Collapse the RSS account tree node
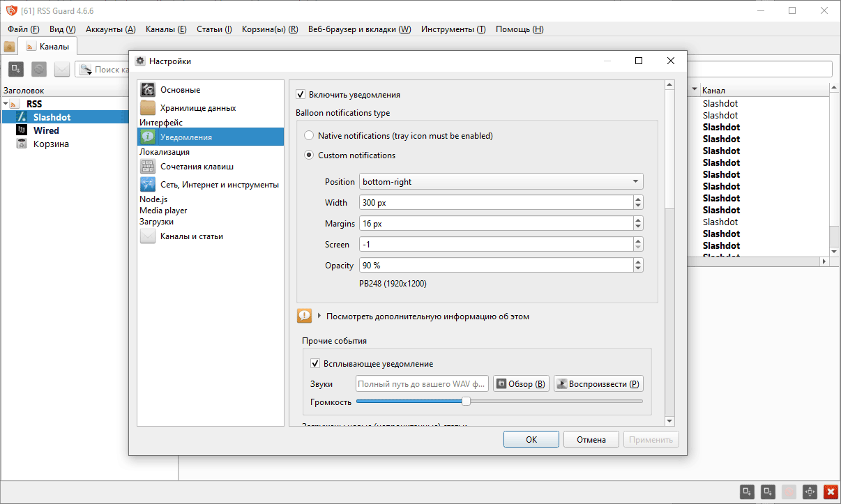The width and height of the screenshot is (841, 504). 6,104
